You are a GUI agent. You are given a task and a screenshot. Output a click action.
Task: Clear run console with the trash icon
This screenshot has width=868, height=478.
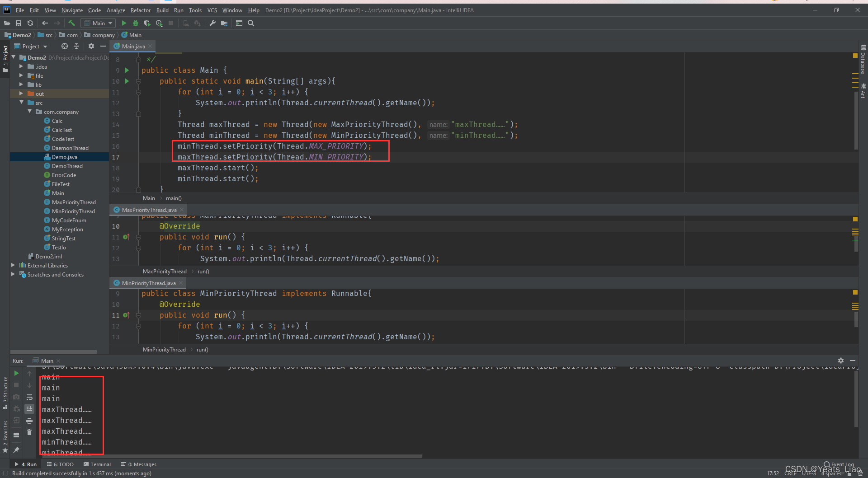click(x=29, y=432)
